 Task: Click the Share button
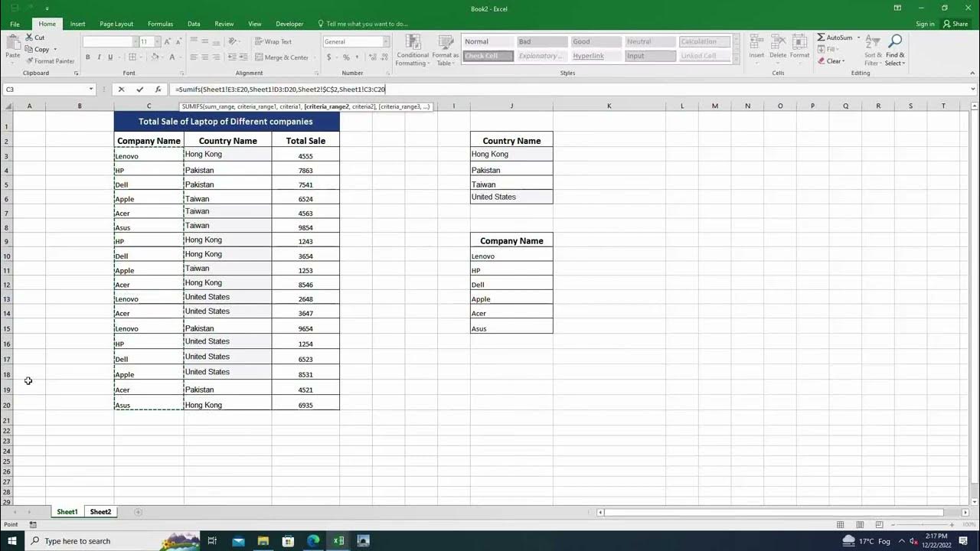point(956,24)
